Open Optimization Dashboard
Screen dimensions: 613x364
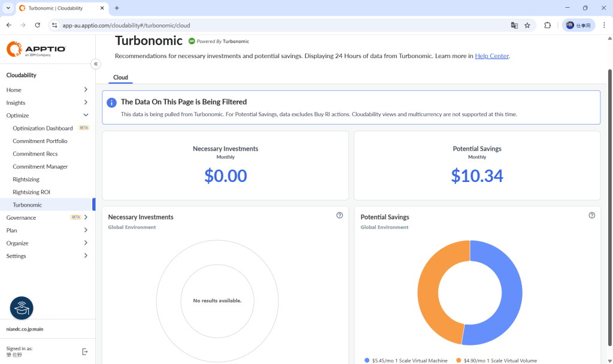[43, 128]
